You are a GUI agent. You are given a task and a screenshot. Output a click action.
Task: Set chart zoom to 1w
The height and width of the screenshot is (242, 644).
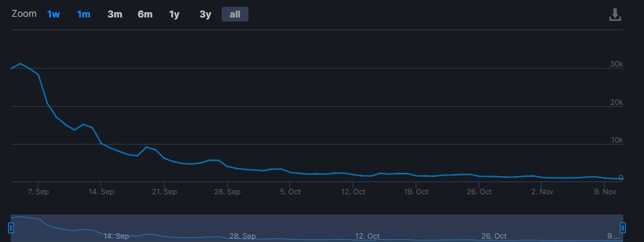54,14
